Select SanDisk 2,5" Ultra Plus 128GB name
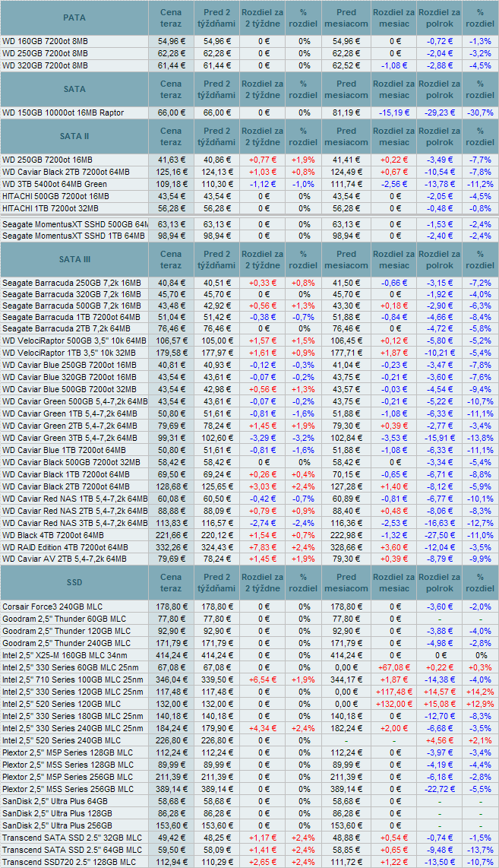Image resolution: width=499 pixels, height=868 pixels. 57,813
